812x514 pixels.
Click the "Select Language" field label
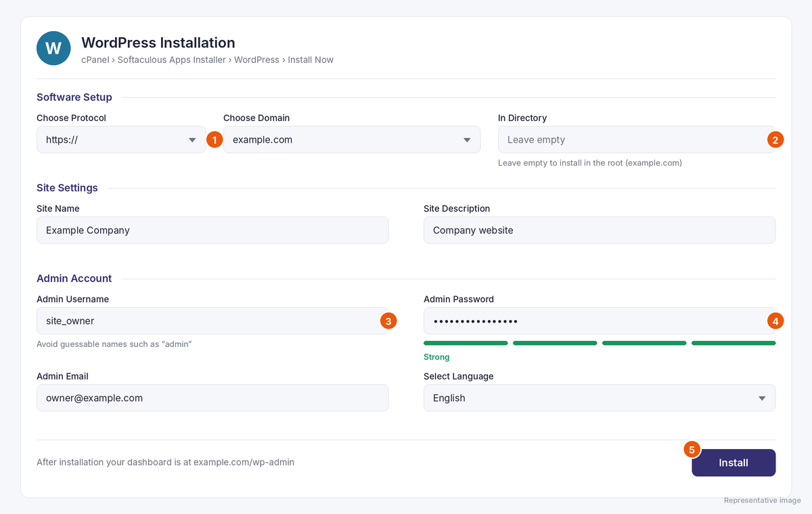(x=459, y=376)
